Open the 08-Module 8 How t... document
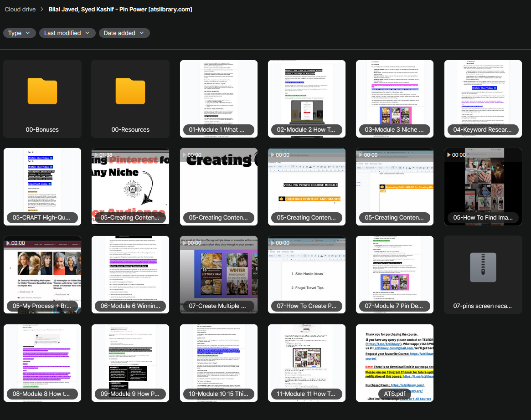Screen dimensions: 531x420 tap(42, 363)
